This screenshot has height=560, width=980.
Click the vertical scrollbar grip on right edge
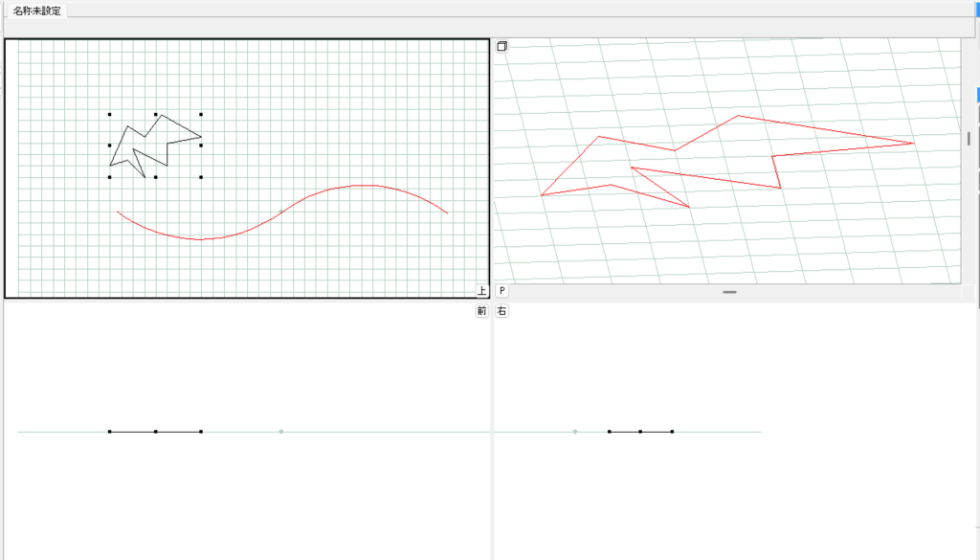tap(969, 139)
